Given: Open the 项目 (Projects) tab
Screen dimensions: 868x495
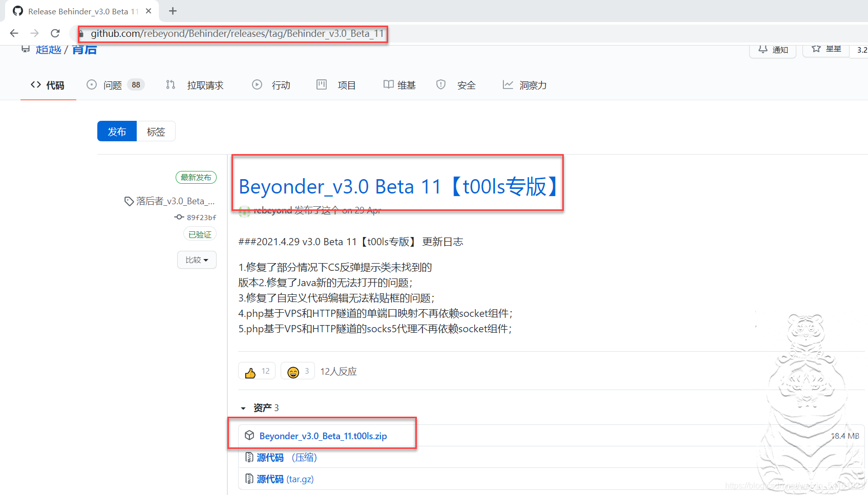Looking at the screenshot, I should 336,85.
